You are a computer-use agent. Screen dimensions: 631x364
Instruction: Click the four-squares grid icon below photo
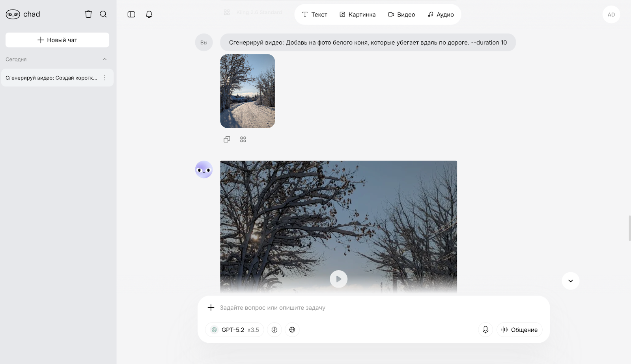[x=243, y=139]
